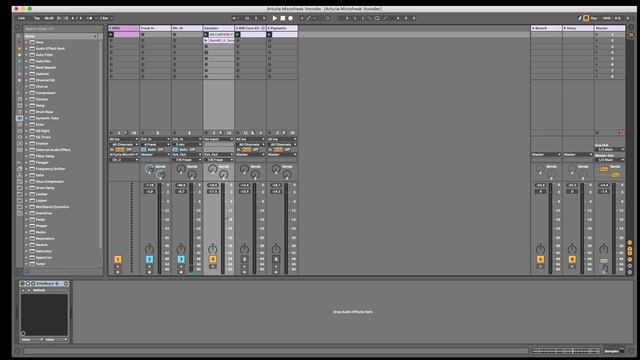Toggle Samples track 4 activator
Screen dimensions: 640x360
[x=213, y=259]
